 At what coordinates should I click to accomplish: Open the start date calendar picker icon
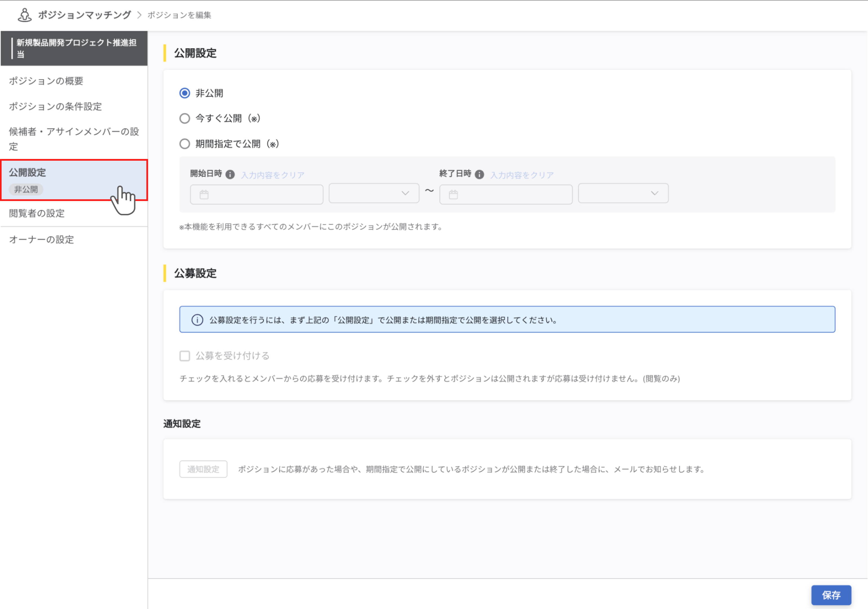(x=205, y=194)
